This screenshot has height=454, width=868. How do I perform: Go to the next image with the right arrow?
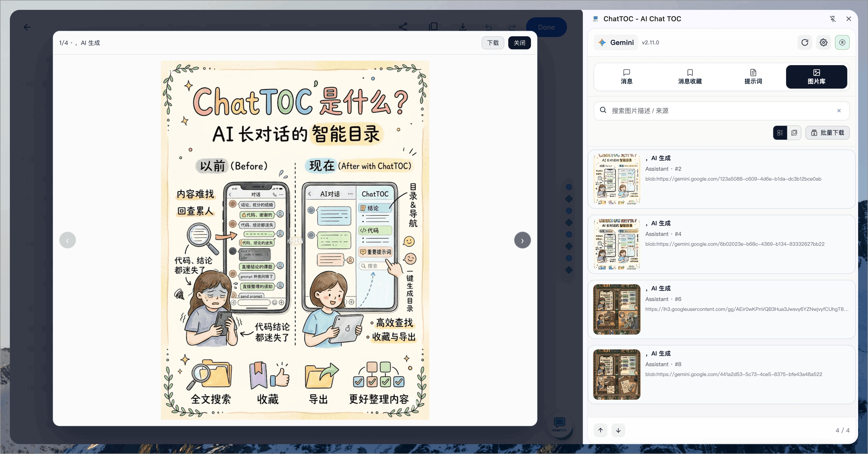point(522,240)
